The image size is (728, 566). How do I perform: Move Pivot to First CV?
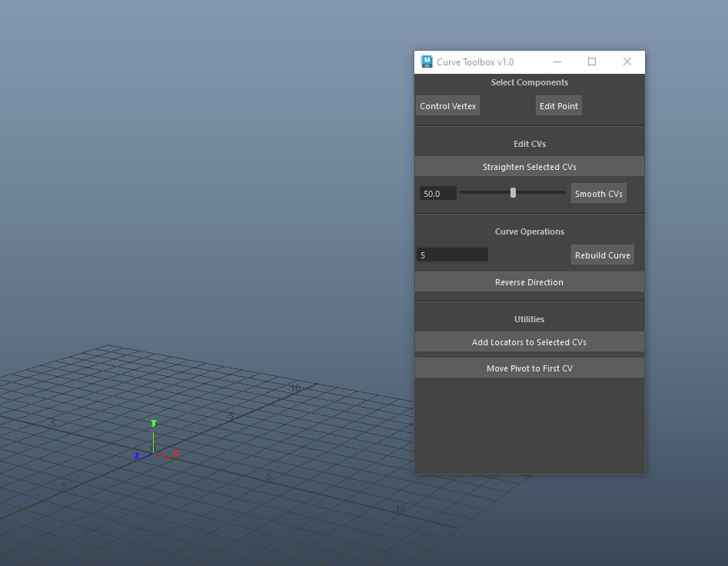(530, 368)
